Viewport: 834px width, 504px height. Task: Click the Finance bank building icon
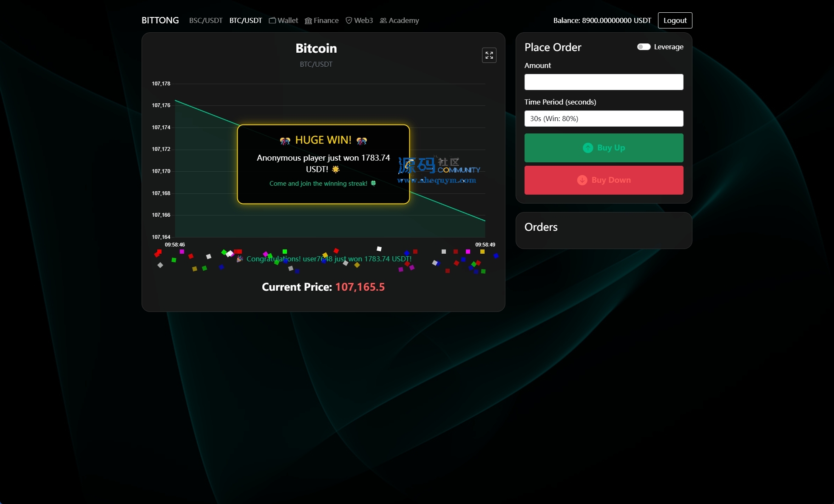(308, 21)
